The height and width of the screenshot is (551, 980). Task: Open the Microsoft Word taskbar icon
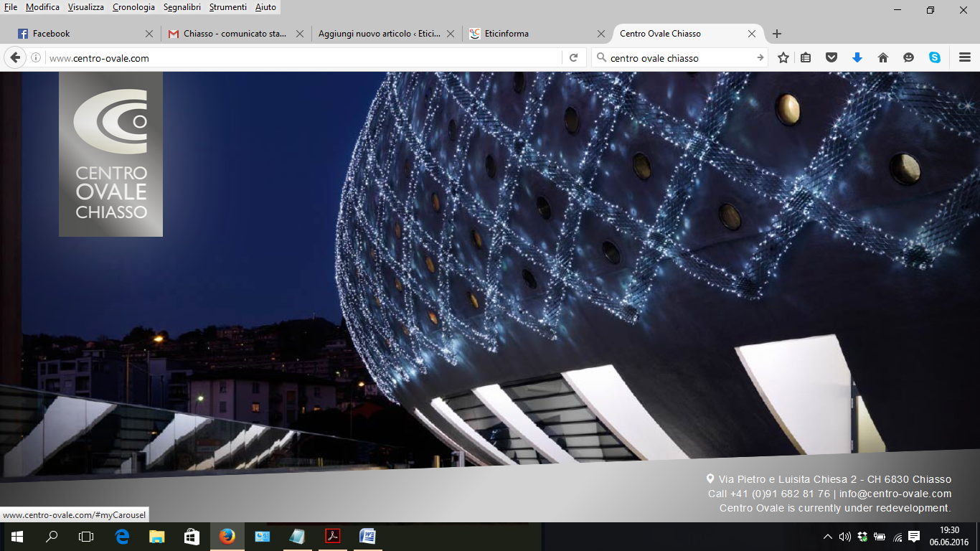367,537
